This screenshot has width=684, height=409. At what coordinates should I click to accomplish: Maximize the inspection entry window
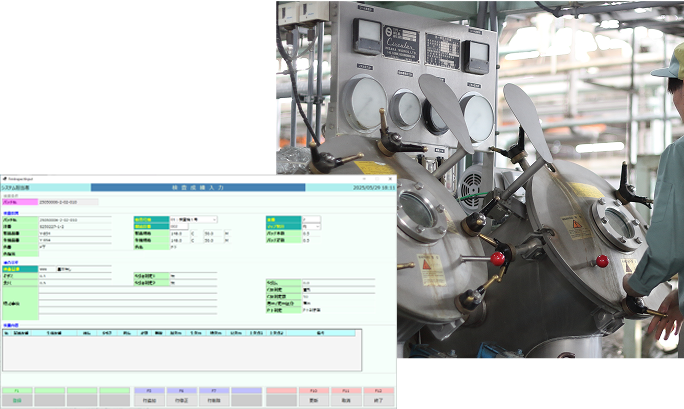[x=377, y=178]
